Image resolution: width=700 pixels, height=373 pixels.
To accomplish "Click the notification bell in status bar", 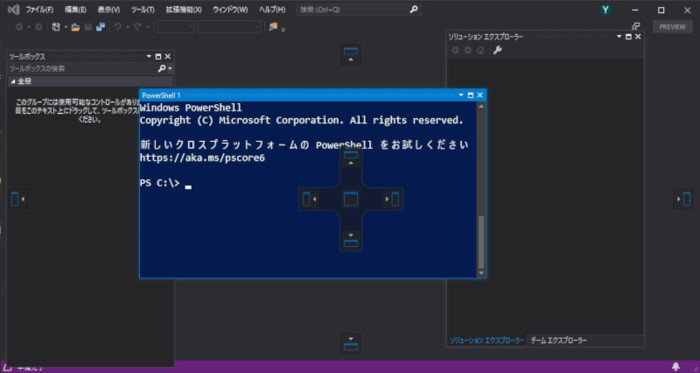I will 676,366.
